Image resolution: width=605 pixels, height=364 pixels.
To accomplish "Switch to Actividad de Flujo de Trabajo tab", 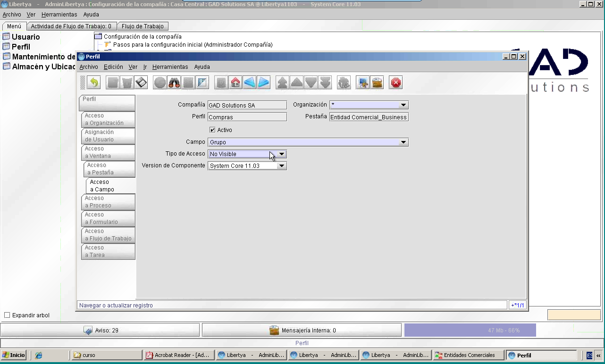I will coord(71,26).
